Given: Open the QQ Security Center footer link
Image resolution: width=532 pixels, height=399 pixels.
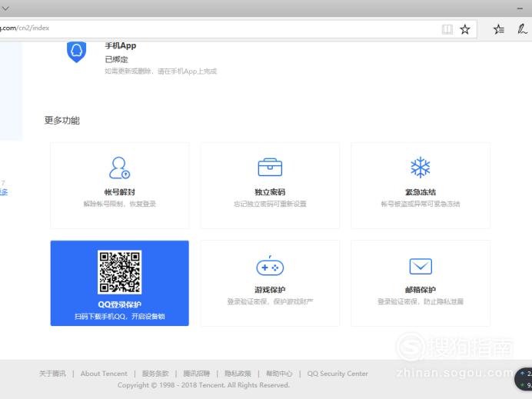Looking at the screenshot, I should [337, 374].
